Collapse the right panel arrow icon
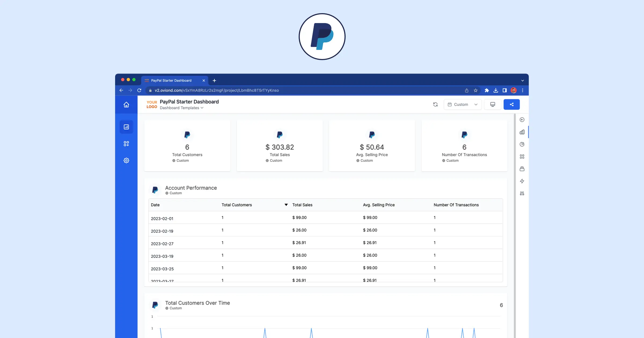This screenshot has width=644, height=338. tap(522, 120)
